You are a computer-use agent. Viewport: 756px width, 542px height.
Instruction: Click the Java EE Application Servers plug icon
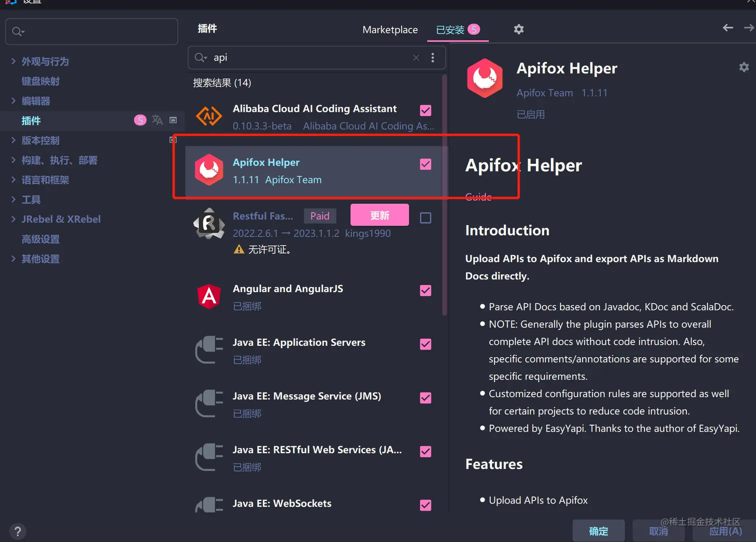point(209,350)
